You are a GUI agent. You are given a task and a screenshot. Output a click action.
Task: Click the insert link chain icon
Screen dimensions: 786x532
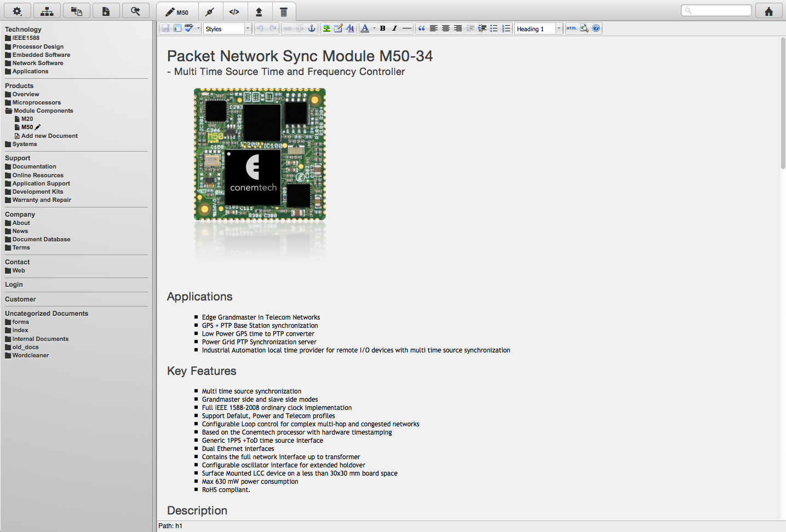point(288,28)
